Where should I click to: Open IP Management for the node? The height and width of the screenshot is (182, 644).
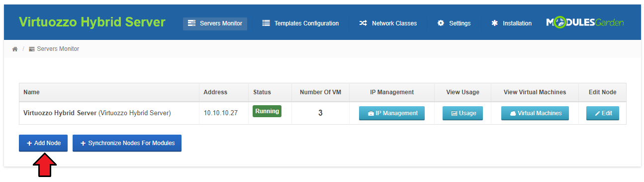point(392,113)
